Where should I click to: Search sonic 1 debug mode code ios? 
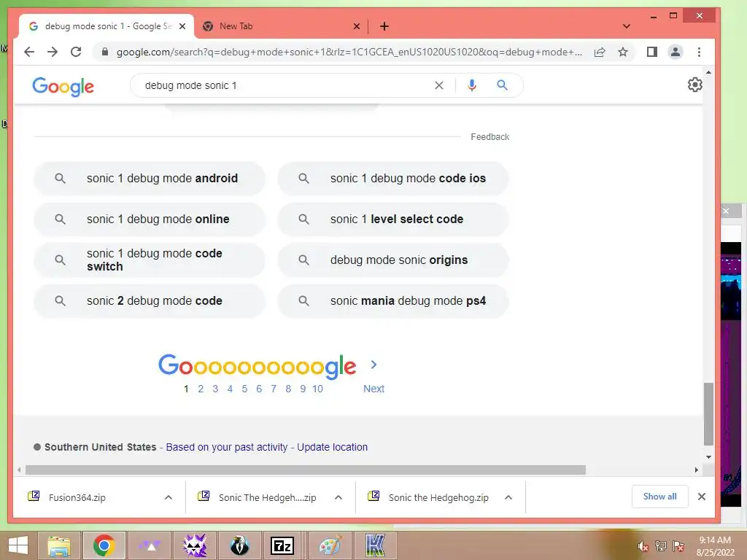[x=393, y=178]
